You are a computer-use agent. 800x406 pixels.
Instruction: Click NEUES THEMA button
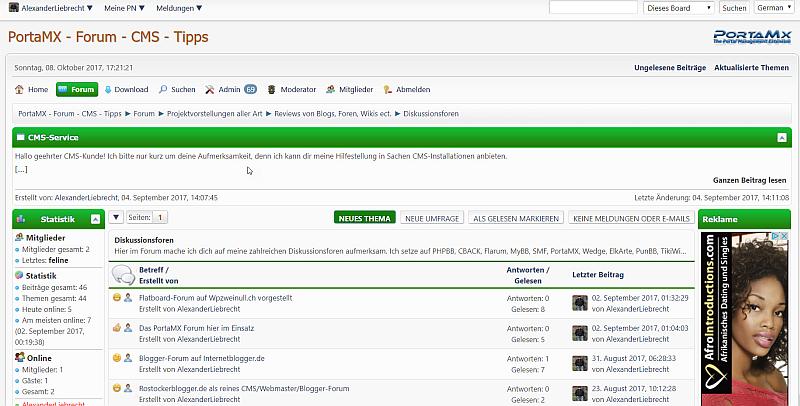pyautogui.click(x=364, y=218)
